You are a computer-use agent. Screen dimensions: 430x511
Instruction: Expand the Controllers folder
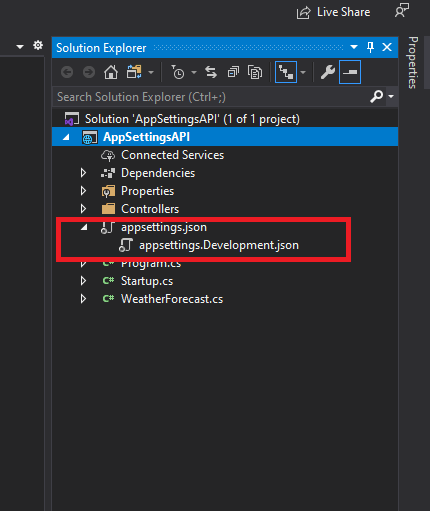[x=83, y=209]
